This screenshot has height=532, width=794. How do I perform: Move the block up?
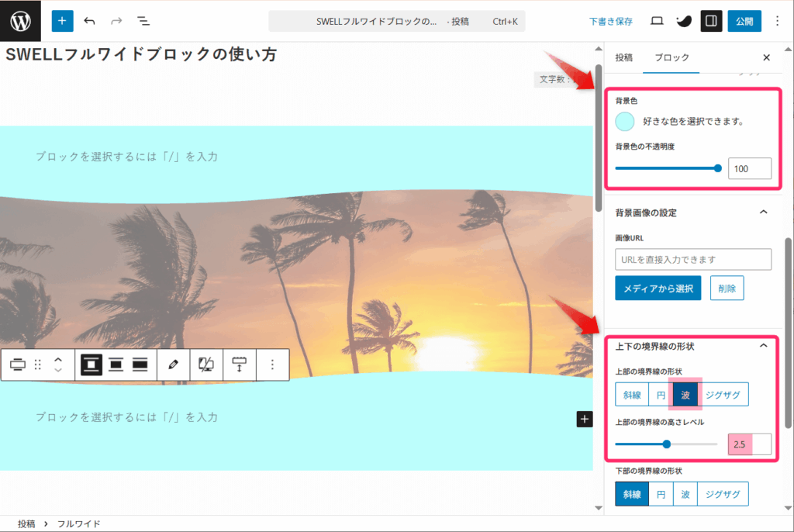58,359
